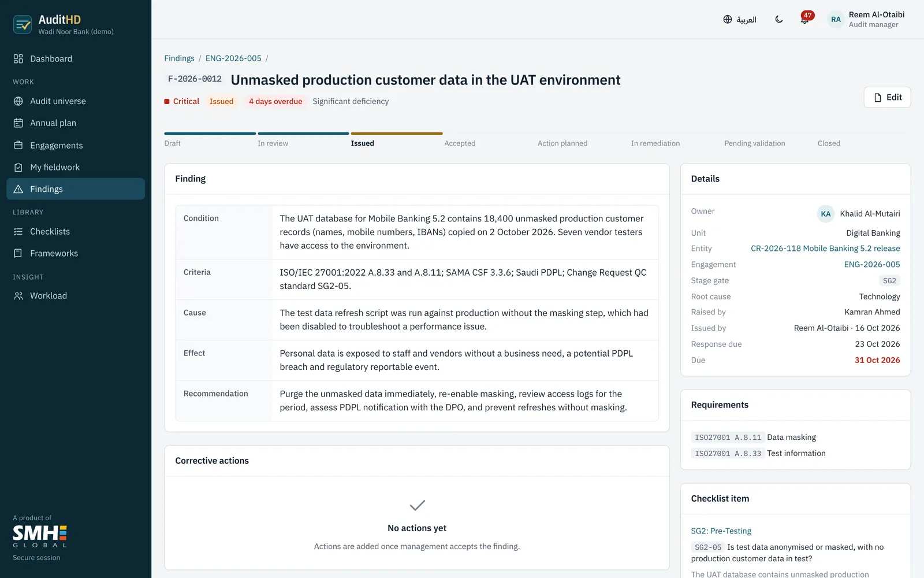Click the KA owner avatar
924x578 pixels.
826,214
